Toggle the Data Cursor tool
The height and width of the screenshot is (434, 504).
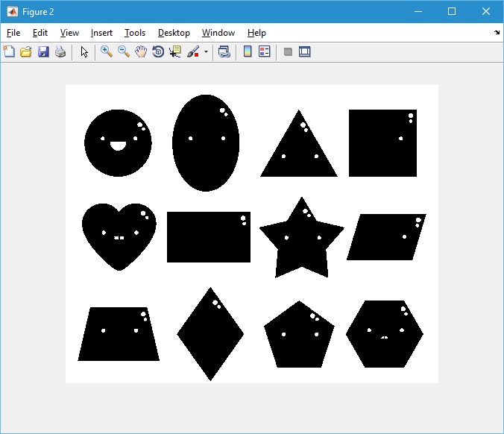coord(175,52)
